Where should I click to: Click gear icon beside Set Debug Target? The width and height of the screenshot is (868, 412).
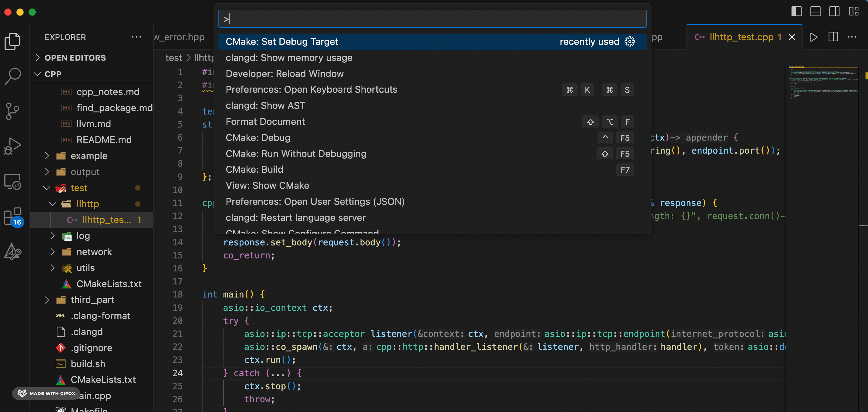pos(629,42)
